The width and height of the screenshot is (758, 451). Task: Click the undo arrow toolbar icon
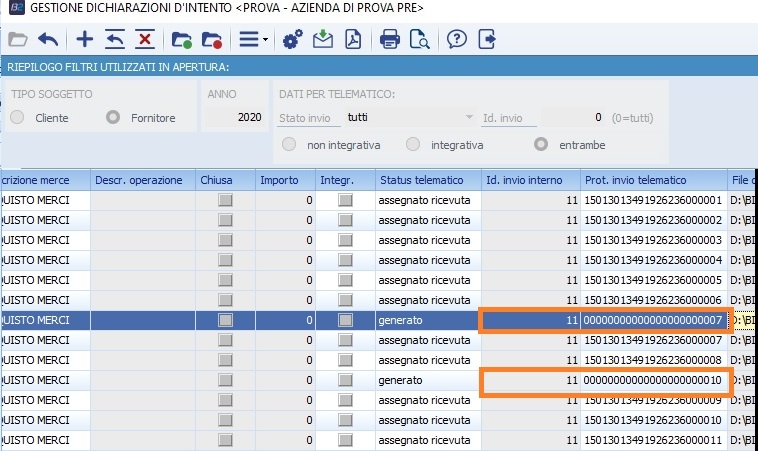(x=48, y=40)
